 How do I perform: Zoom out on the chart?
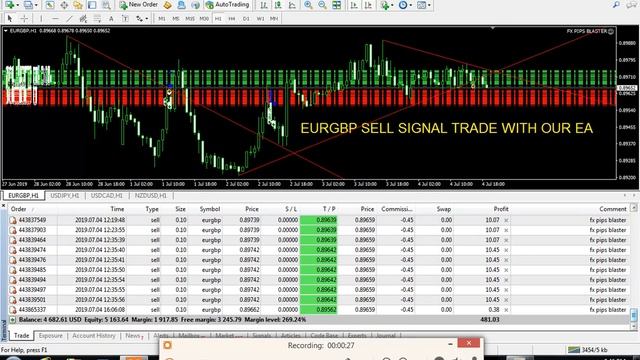322,5
